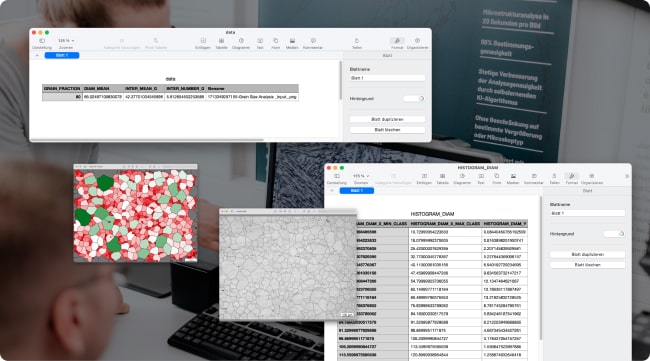Screen dimensions: 650x361
Task: Click Einfügen icon in HISTOGRAM_DIAM window
Action: (424, 179)
